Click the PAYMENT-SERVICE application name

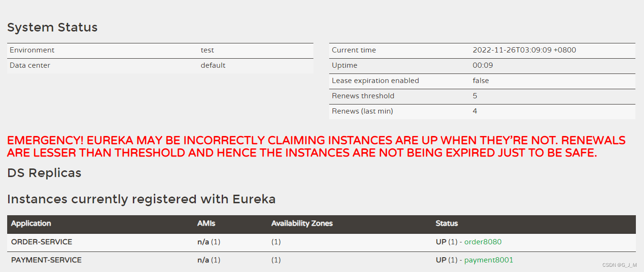coord(46,260)
